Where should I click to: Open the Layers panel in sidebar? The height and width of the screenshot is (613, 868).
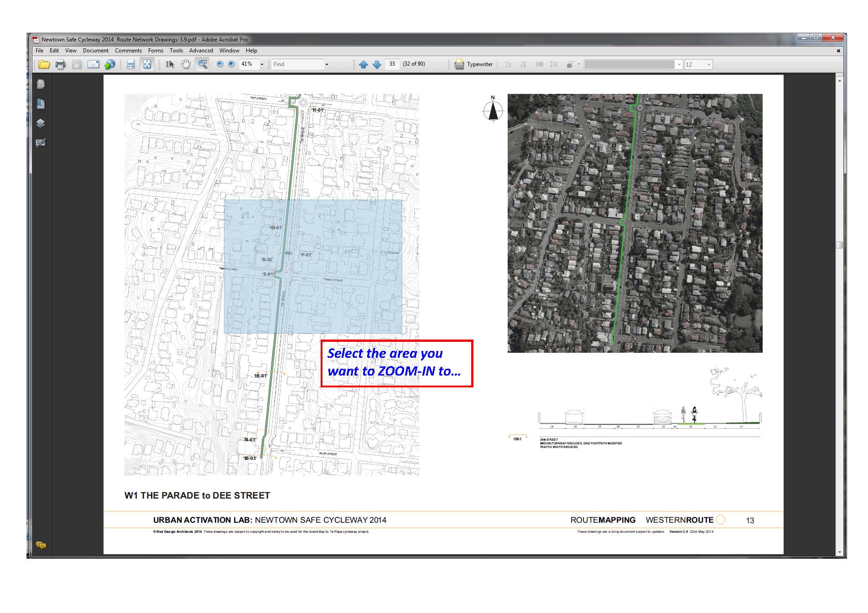pos(41,123)
